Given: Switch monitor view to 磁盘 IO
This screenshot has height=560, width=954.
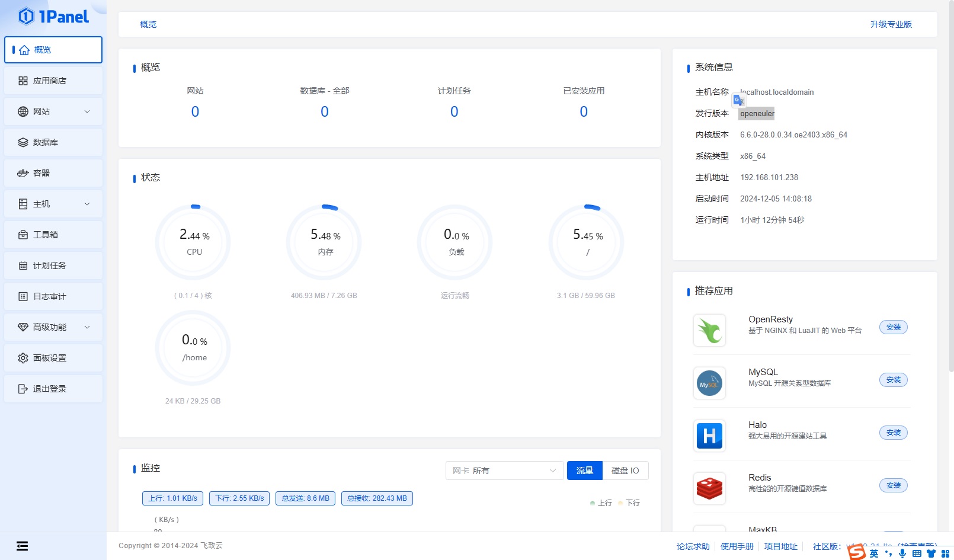Looking at the screenshot, I should point(625,471).
